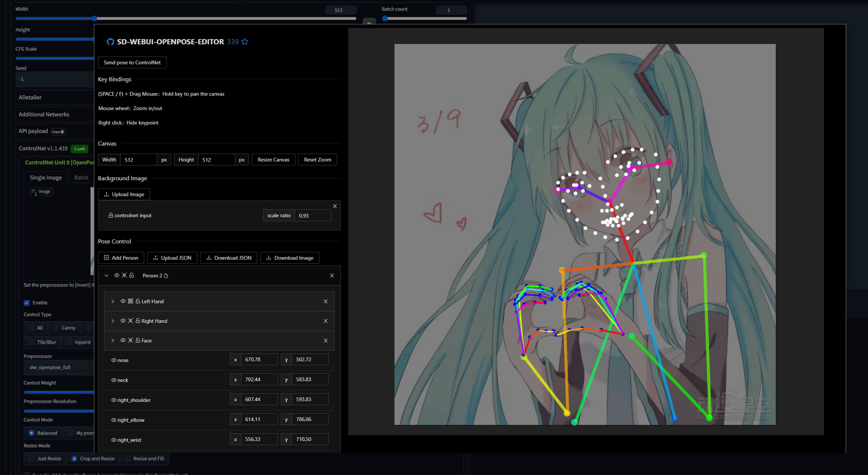868x475 pixels.
Task: Click the group-select icon for Face
Action: [x=130, y=341]
